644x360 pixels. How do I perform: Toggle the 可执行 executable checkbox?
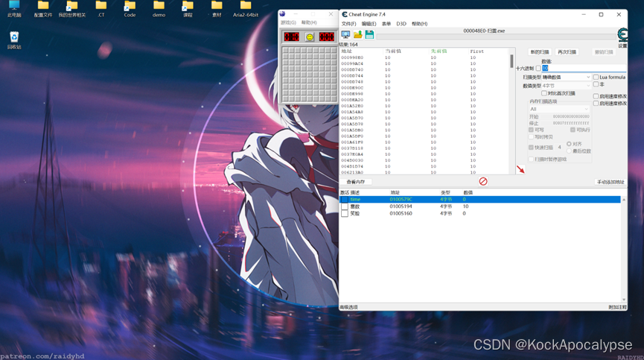coord(573,130)
